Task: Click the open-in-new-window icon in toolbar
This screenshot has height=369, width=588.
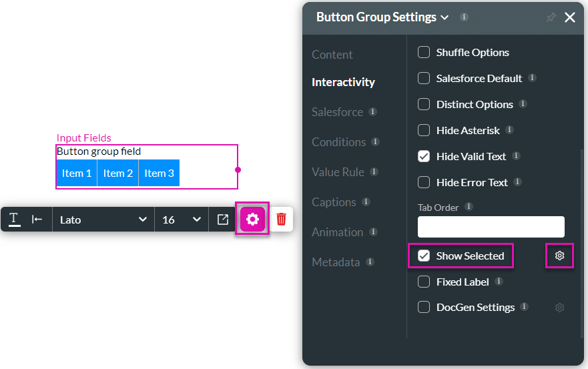Action: [x=223, y=220]
